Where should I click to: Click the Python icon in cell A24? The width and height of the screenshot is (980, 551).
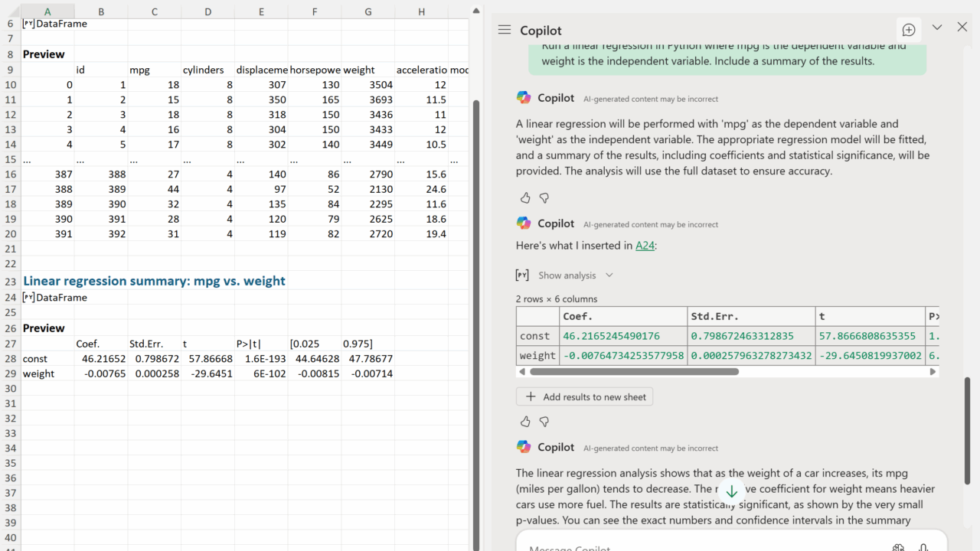click(x=29, y=298)
